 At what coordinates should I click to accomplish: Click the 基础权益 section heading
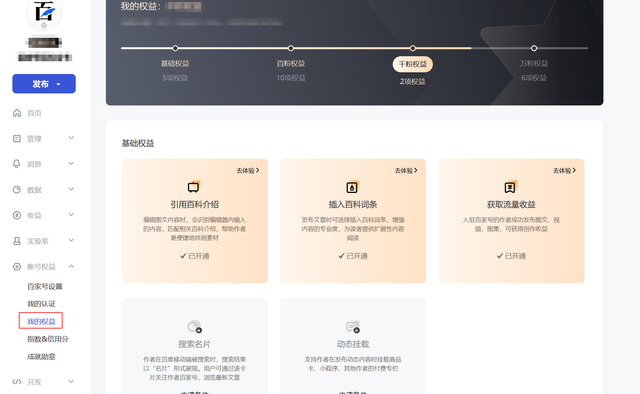click(138, 143)
